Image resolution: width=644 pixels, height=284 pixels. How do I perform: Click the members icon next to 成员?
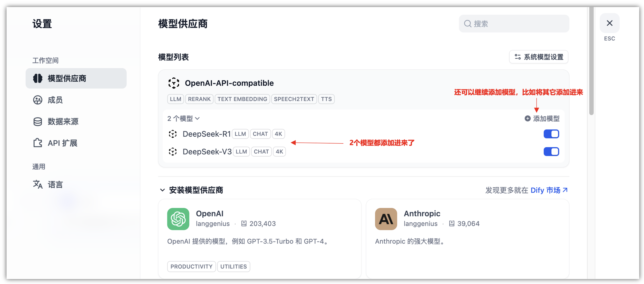pos(38,100)
